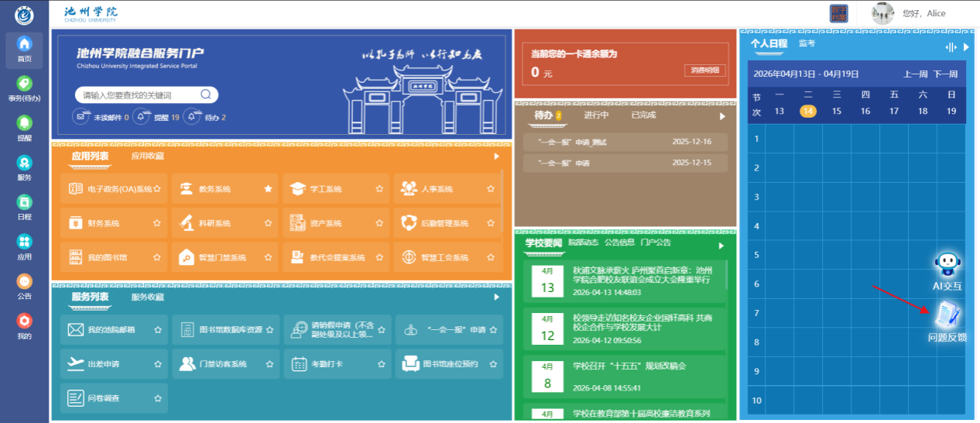Click the search magnifier icon

click(206, 95)
